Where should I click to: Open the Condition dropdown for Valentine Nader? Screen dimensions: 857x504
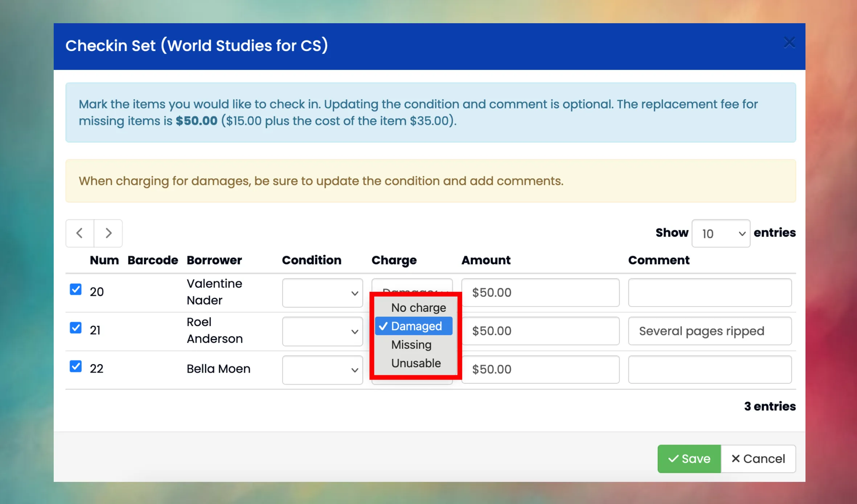[x=322, y=293]
